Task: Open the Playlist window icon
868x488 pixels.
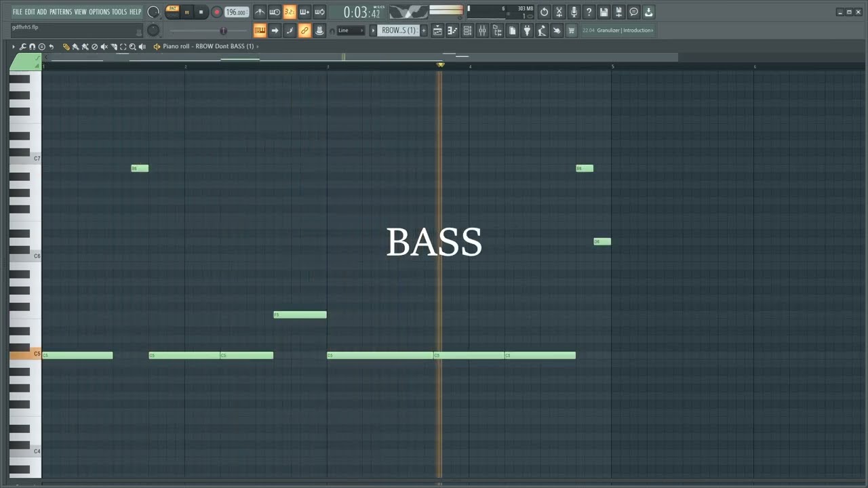Action: (x=437, y=30)
